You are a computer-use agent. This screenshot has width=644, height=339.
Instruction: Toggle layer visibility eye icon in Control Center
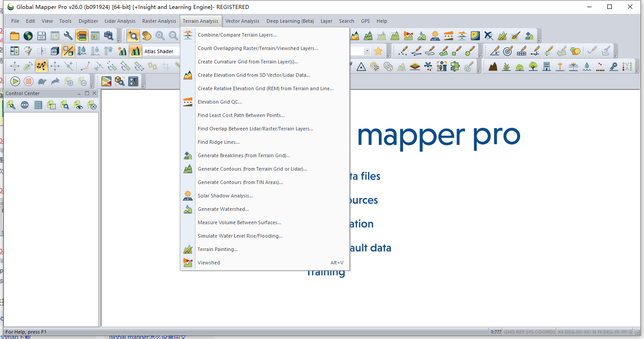[79, 105]
